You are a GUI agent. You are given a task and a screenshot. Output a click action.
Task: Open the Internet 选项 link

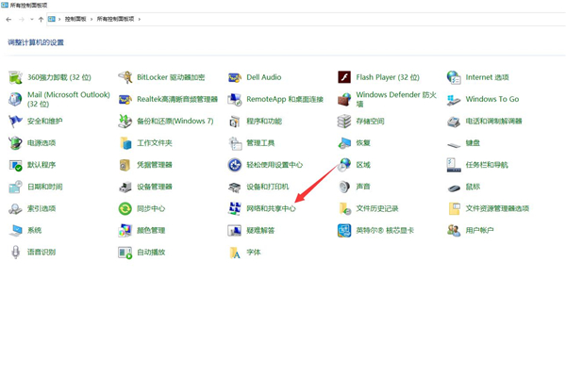[x=487, y=77]
